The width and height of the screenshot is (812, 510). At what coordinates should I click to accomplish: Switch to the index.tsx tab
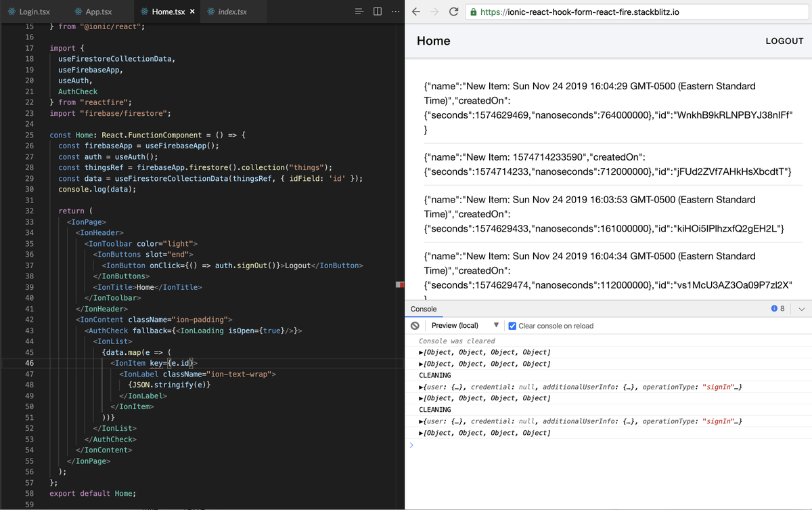232,12
